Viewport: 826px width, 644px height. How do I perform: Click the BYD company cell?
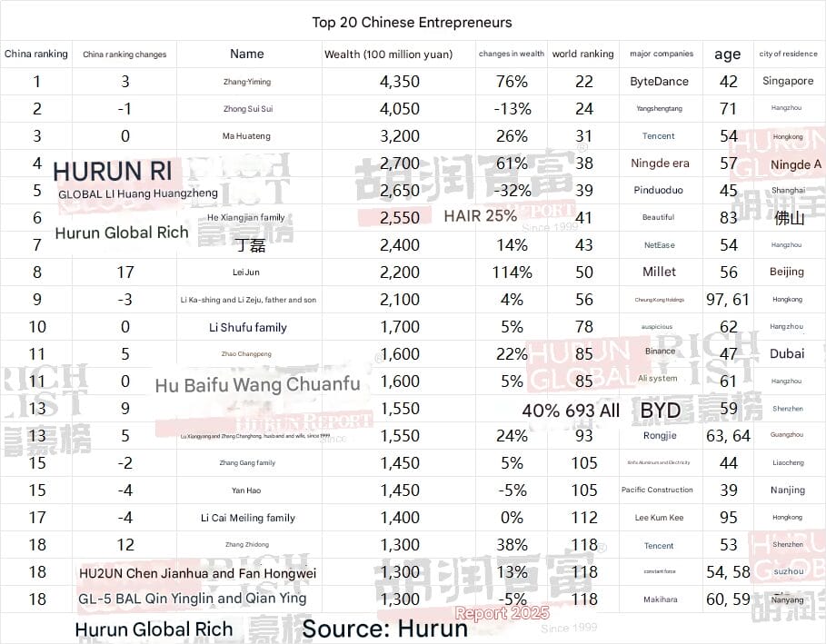tap(660, 410)
